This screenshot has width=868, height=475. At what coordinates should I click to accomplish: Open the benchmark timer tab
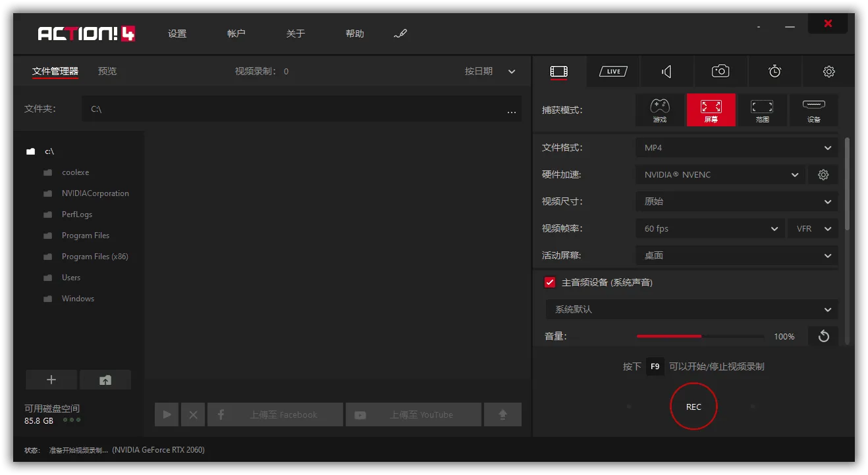[774, 71]
